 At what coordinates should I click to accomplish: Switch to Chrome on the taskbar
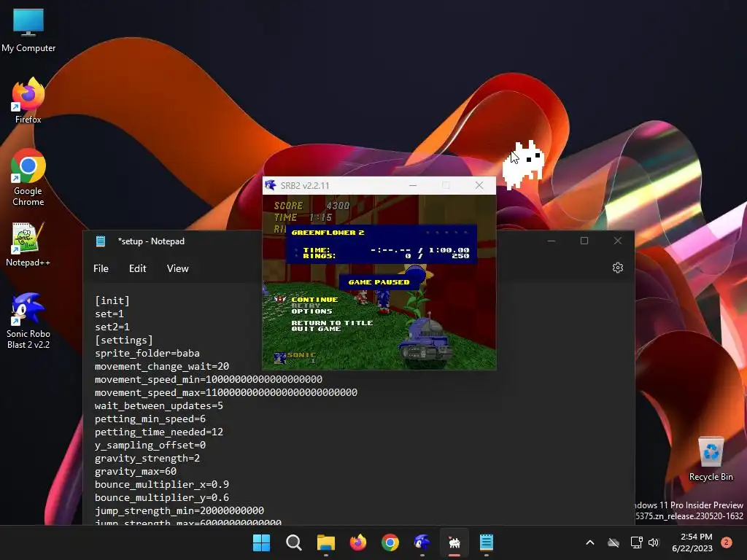point(390,542)
